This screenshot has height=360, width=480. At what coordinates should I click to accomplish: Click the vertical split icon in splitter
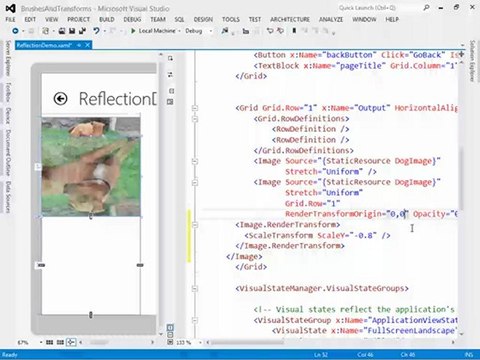click(x=171, y=91)
